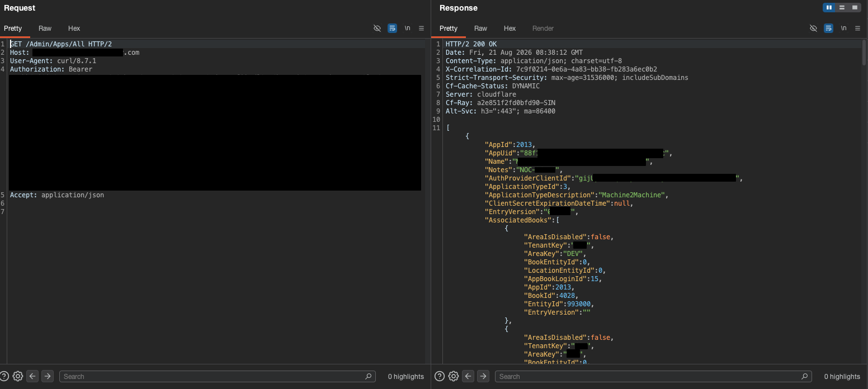Open Hex tab in Response panel
Screen dimensions: 868x389
[510, 28]
